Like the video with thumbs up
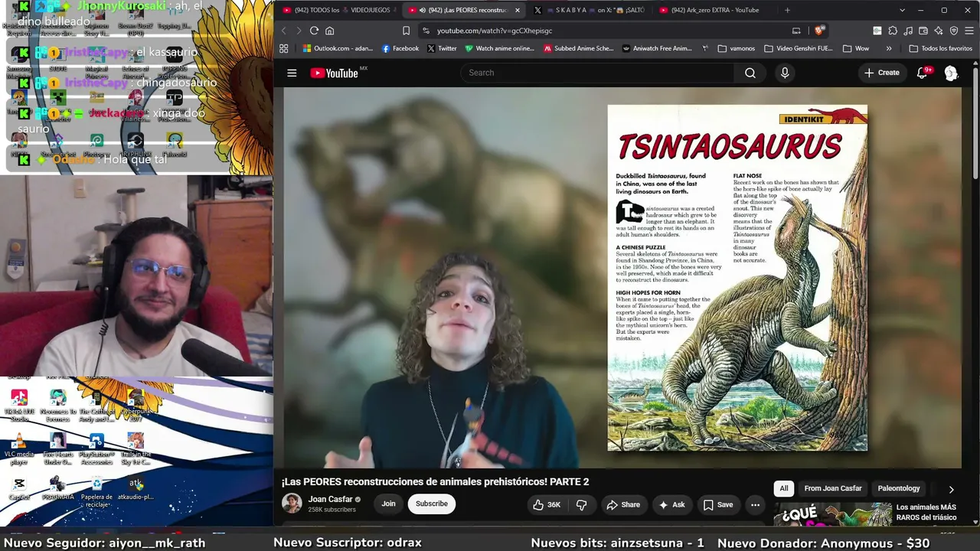 547,504
